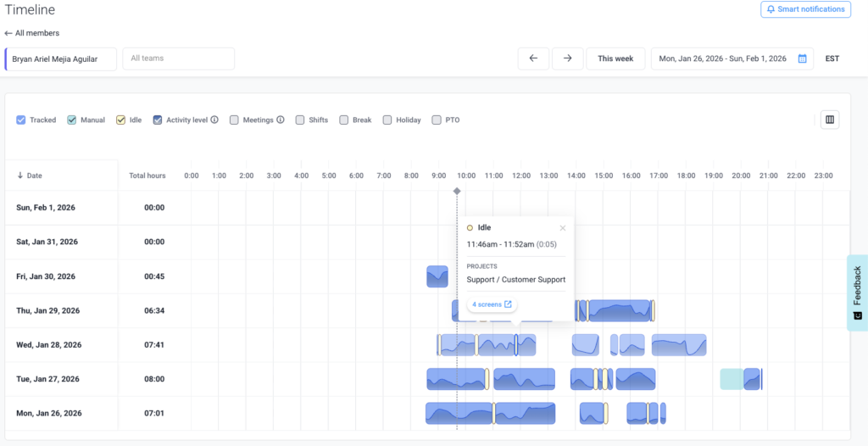Uncheck the Tracked checkbox

point(21,120)
